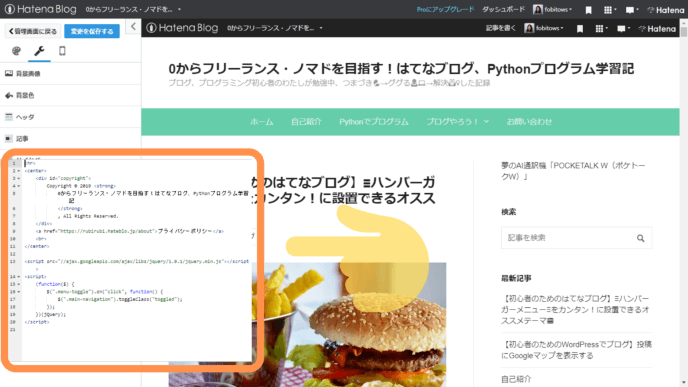Click the Hatena Blog logo in top bar
688x387 pixels.
coord(40,9)
